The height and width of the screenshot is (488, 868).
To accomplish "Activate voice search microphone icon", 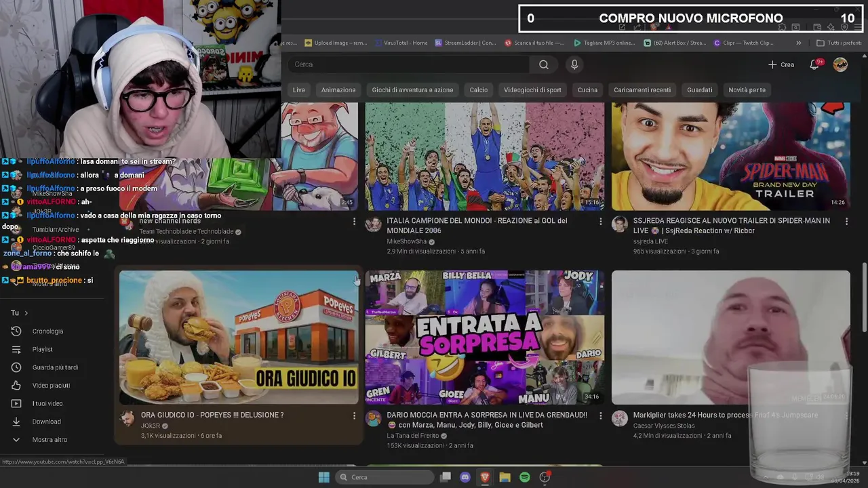I will point(574,64).
